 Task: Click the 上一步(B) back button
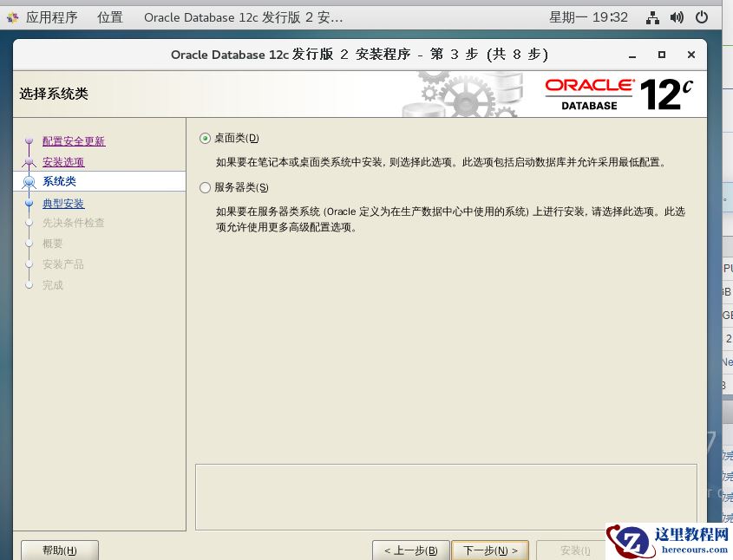pos(411,550)
